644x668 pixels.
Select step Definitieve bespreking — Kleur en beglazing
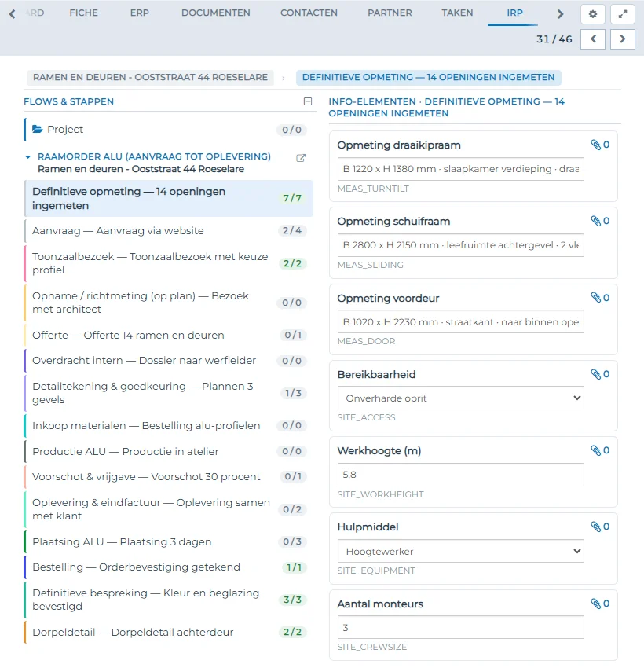[x=168, y=600]
